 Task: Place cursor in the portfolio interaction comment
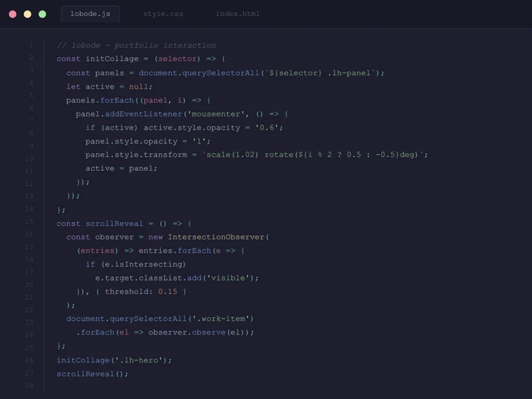coord(136,45)
